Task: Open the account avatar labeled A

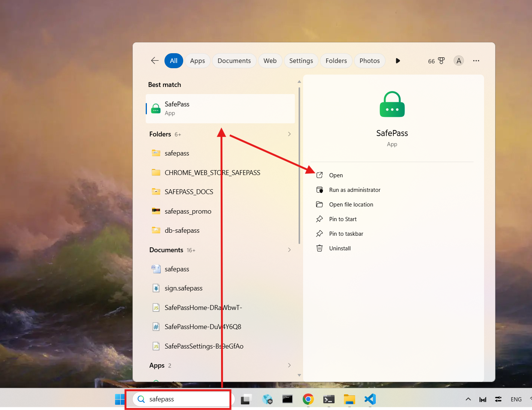Action: 459,61
